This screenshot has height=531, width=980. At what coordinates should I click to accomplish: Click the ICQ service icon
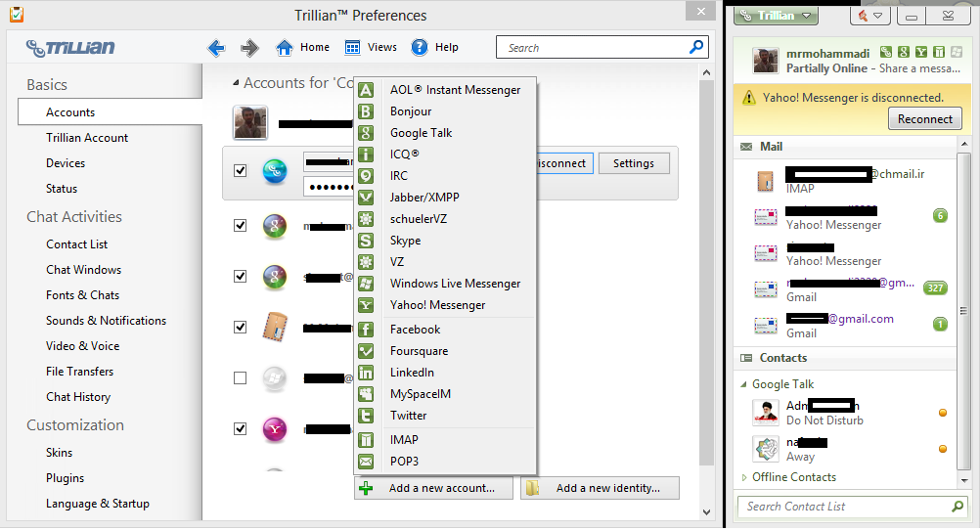[366, 155]
